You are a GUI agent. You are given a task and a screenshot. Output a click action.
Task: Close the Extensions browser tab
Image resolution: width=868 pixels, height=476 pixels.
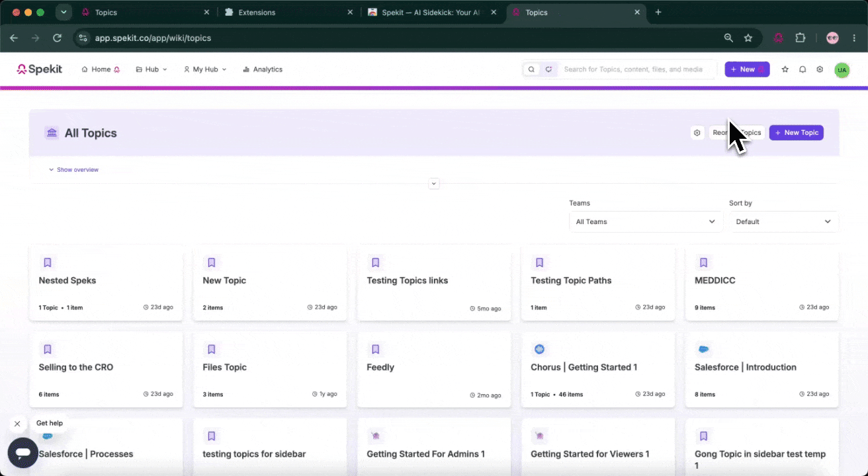(x=351, y=13)
